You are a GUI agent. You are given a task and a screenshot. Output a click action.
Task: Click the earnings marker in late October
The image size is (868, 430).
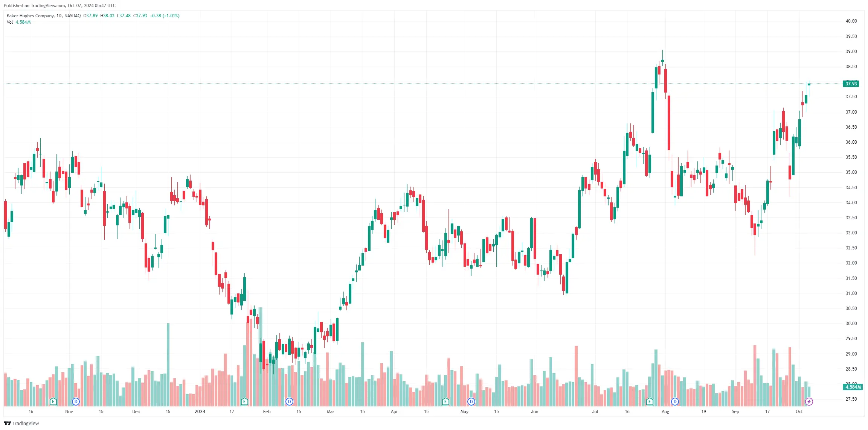click(x=53, y=401)
